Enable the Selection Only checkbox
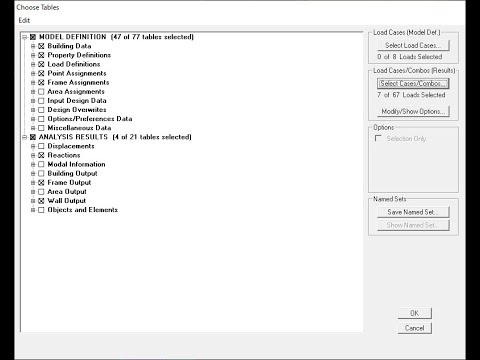This screenshot has height=360, width=480. click(x=378, y=138)
